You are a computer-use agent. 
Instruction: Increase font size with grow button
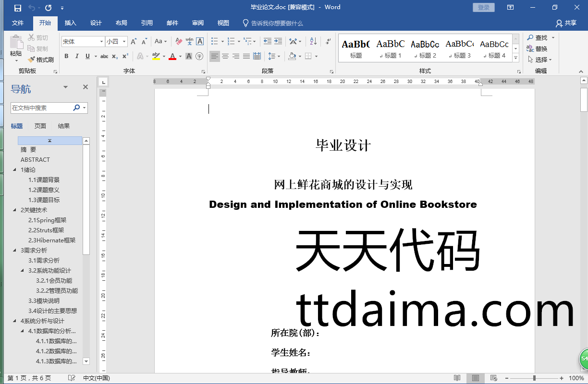click(x=134, y=42)
